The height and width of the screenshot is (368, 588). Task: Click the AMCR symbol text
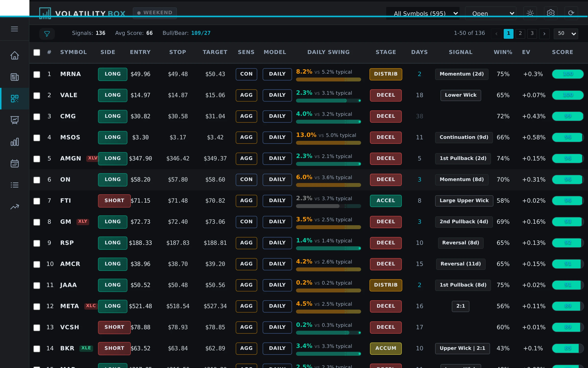click(x=70, y=264)
